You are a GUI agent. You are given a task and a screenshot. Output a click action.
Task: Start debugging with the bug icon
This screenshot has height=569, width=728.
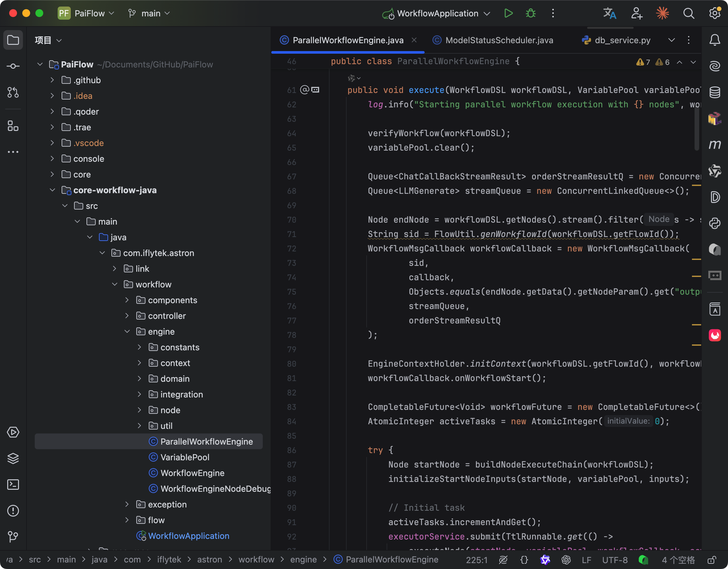pos(531,13)
